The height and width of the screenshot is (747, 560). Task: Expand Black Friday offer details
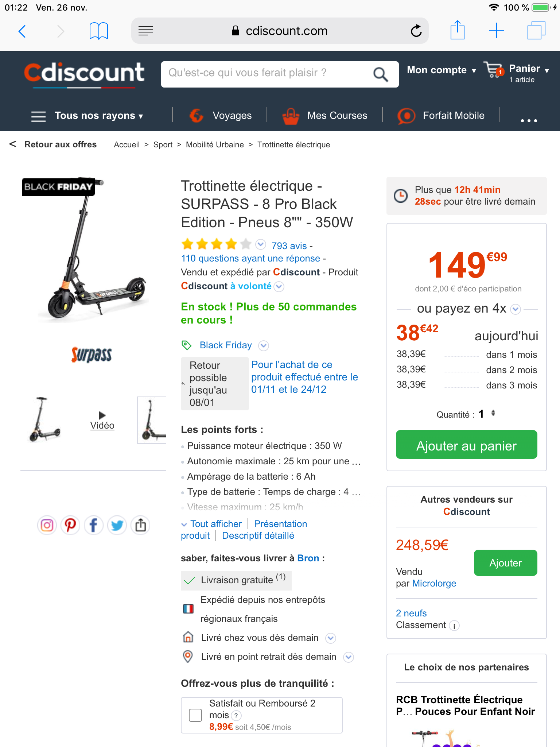point(264,345)
